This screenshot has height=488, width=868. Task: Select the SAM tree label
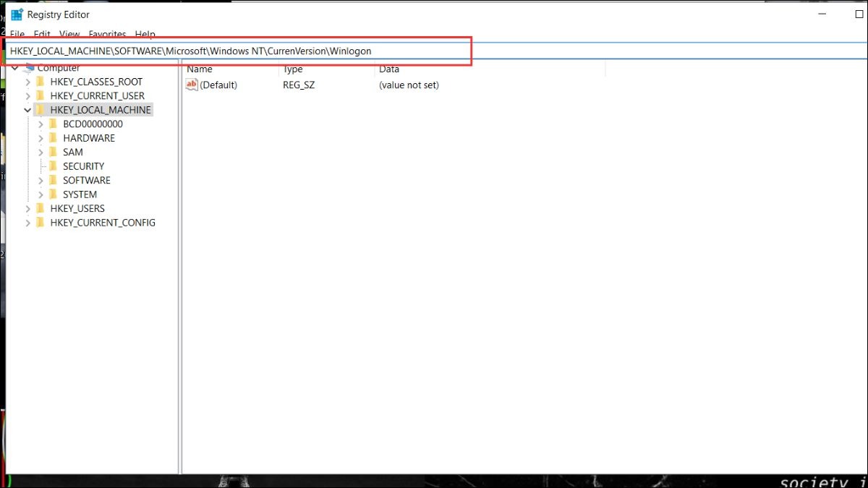pos(72,152)
